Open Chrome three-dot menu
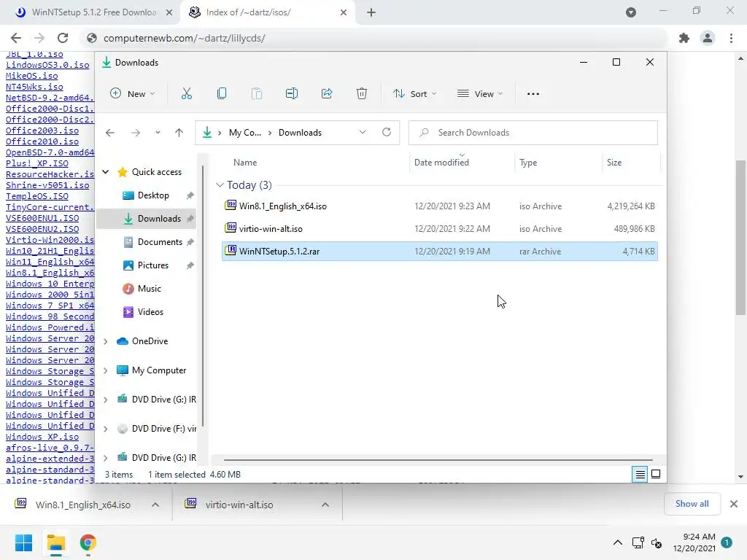The height and width of the screenshot is (560, 747). click(x=731, y=38)
